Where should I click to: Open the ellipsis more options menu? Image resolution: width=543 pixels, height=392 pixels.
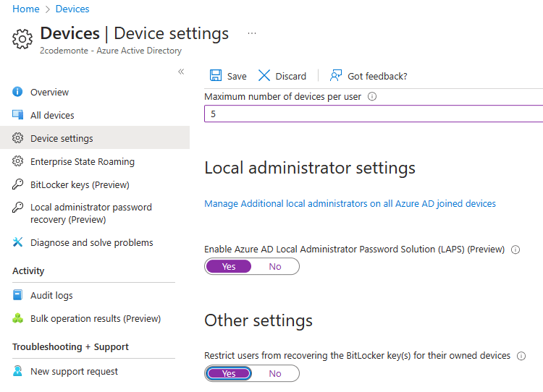pyautogui.click(x=252, y=33)
